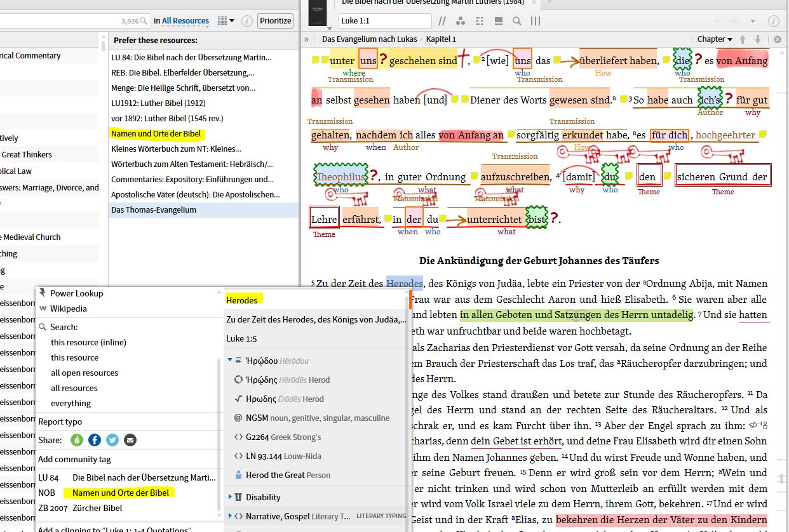Click the Luke 1:1 reference box

[385, 21]
